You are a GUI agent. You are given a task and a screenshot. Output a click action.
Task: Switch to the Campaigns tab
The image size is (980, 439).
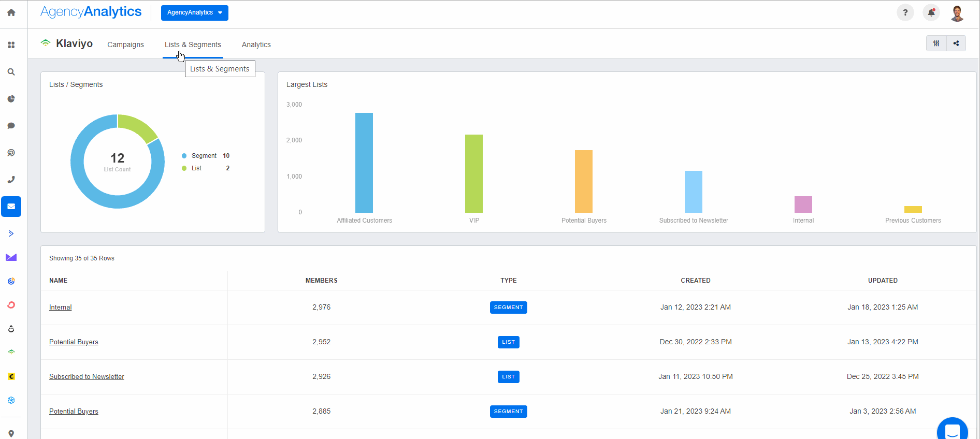coord(125,45)
